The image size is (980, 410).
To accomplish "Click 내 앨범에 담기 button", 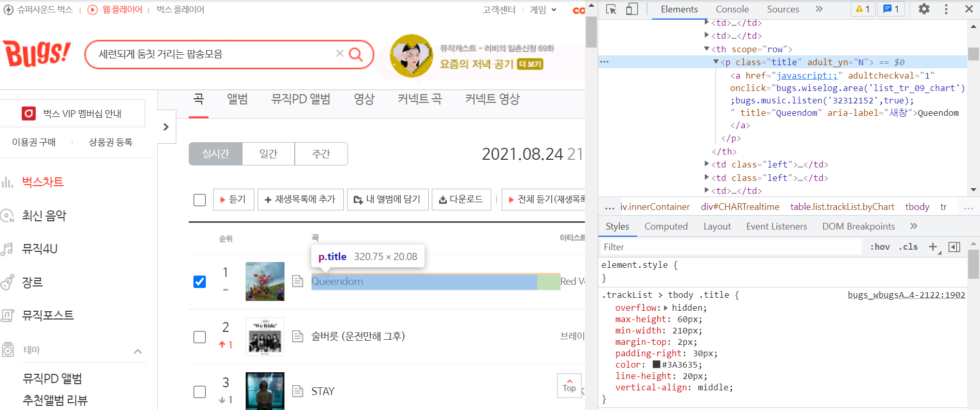I will [x=387, y=199].
